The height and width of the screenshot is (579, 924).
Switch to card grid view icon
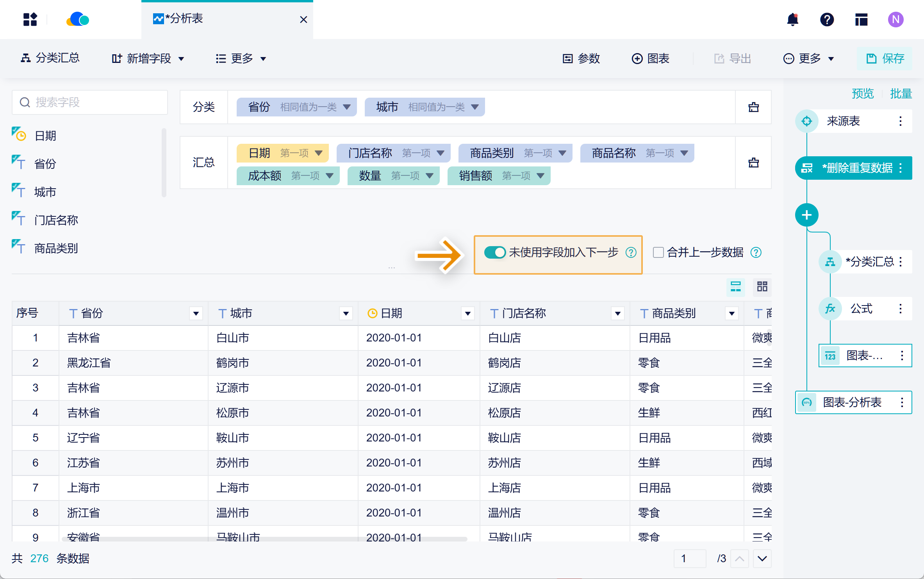(762, 287)
